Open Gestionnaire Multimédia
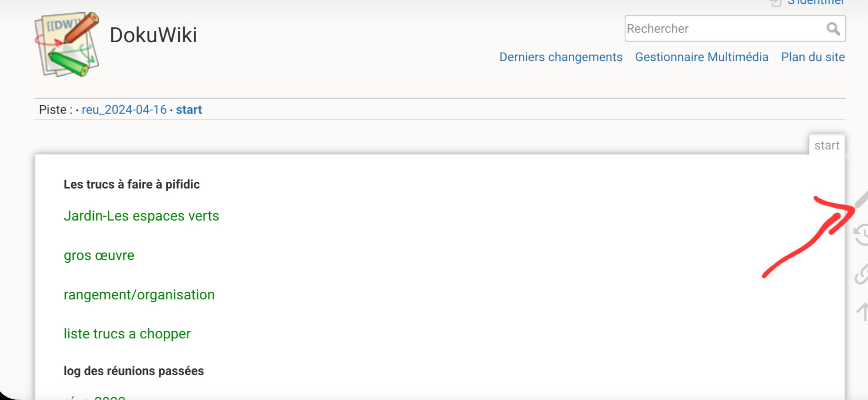The height and width of the screenshot is (400, 868). click(701, 57)
